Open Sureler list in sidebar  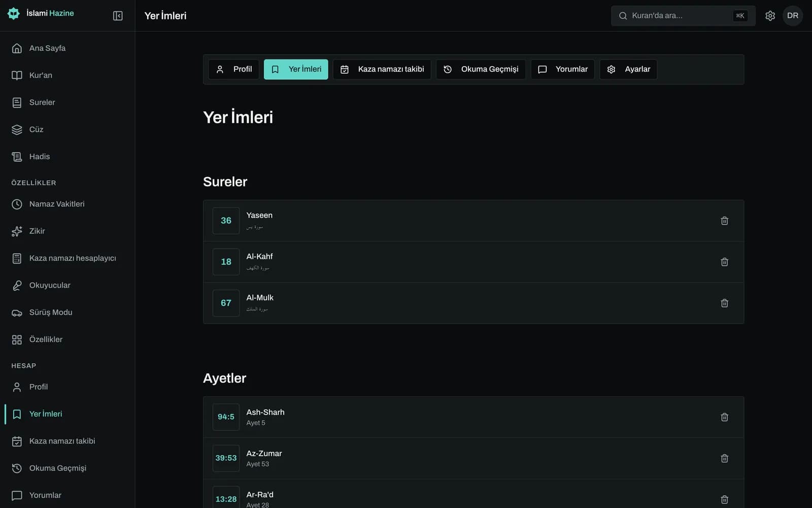(67, 102)
